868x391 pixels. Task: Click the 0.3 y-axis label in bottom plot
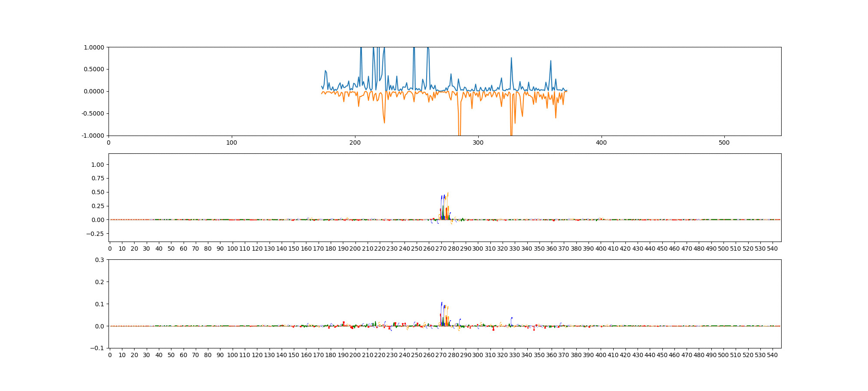tap(99, 260)
